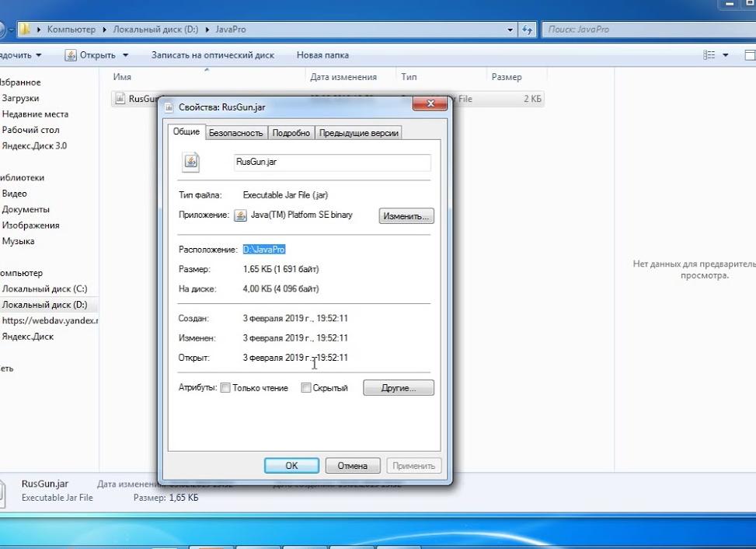Sort by the Размер column header
This screenshot has height=549, width=756.
tap(507, 77)
